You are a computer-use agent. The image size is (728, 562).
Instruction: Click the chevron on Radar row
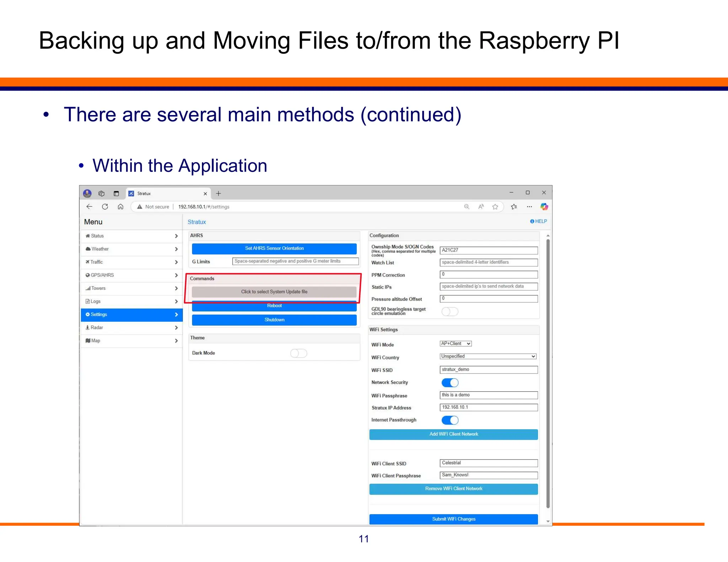[176, 328]
